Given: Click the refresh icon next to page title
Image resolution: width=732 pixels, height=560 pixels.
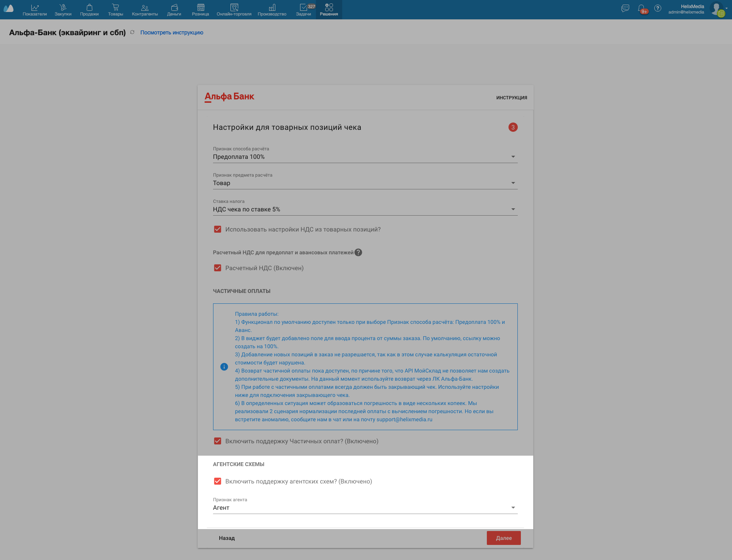Looking at the screenshot, I should (x=132, y=32).
